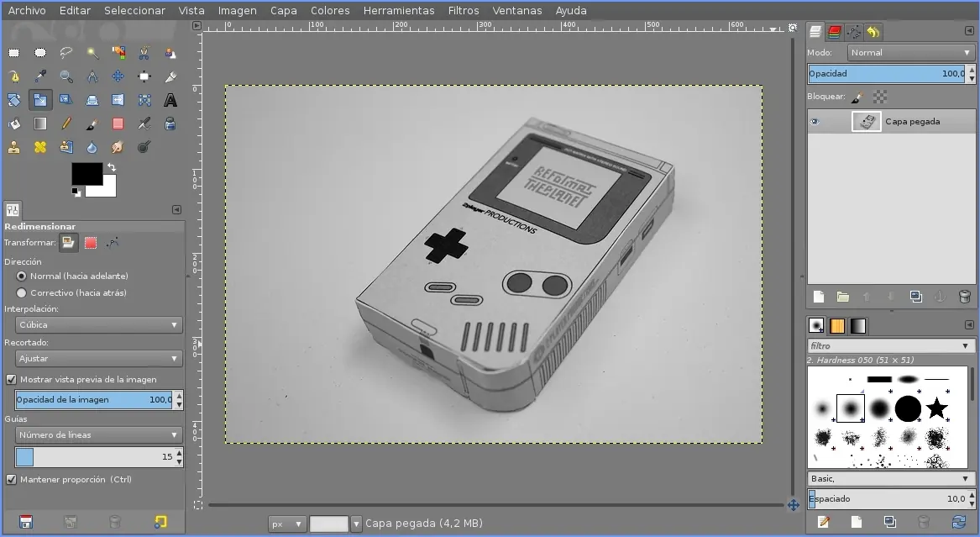
Task: Click the Eraser tool
Action: [x=118, y=124]
